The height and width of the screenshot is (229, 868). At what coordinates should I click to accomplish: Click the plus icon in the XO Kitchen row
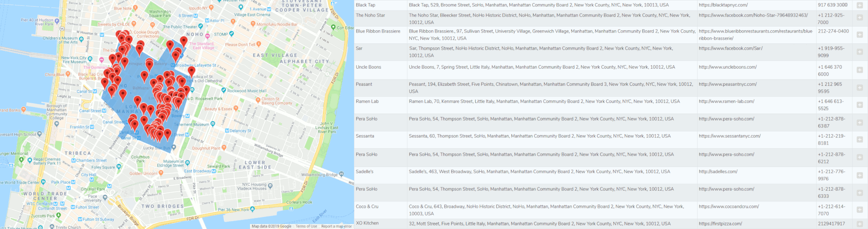tap(859, 224)
